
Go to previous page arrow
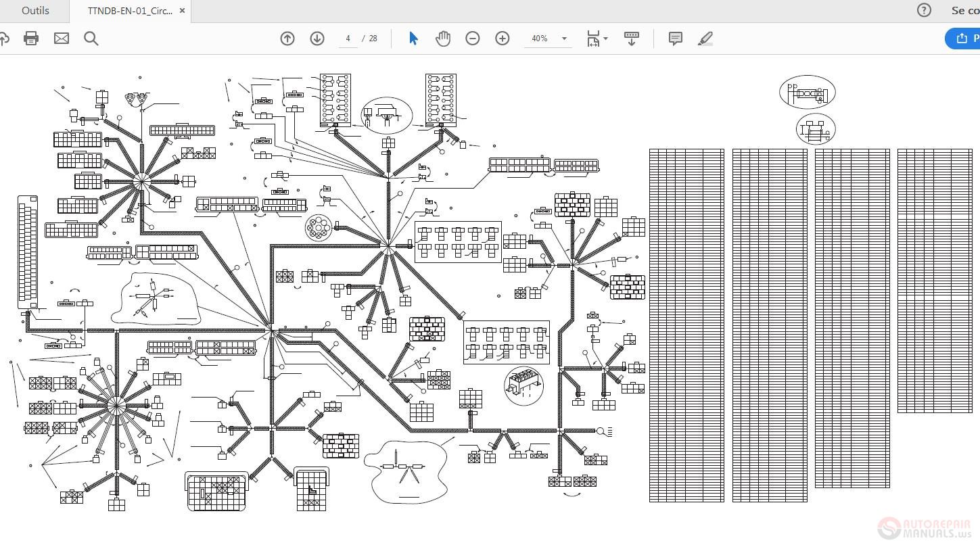(x=287, y=39)
